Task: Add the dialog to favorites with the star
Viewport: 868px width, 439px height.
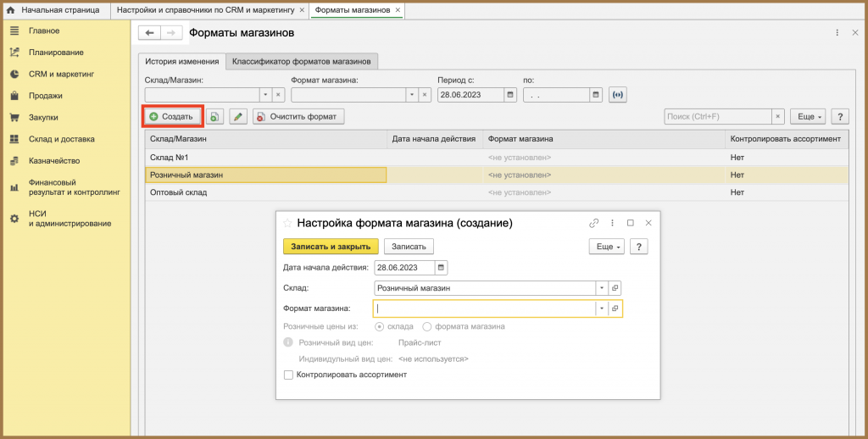Action: click(287, 223)
